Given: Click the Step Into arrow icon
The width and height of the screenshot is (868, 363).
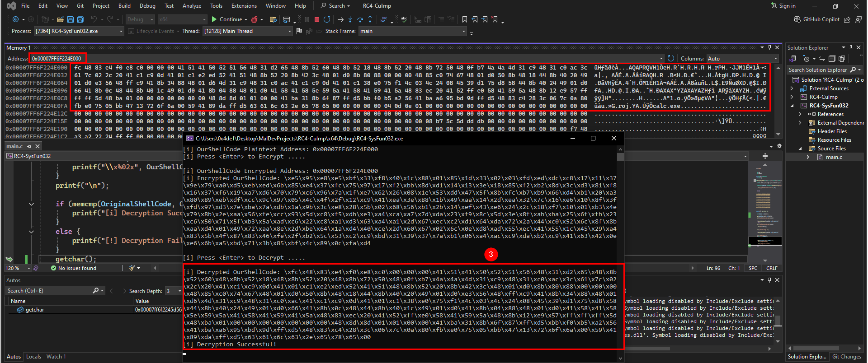Looking at the screenshot, I should coord(350,19).
